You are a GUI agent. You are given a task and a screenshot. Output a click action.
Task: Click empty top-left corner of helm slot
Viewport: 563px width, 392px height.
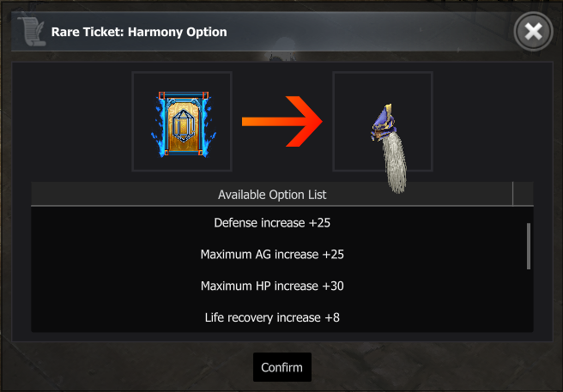coord(346,84)
